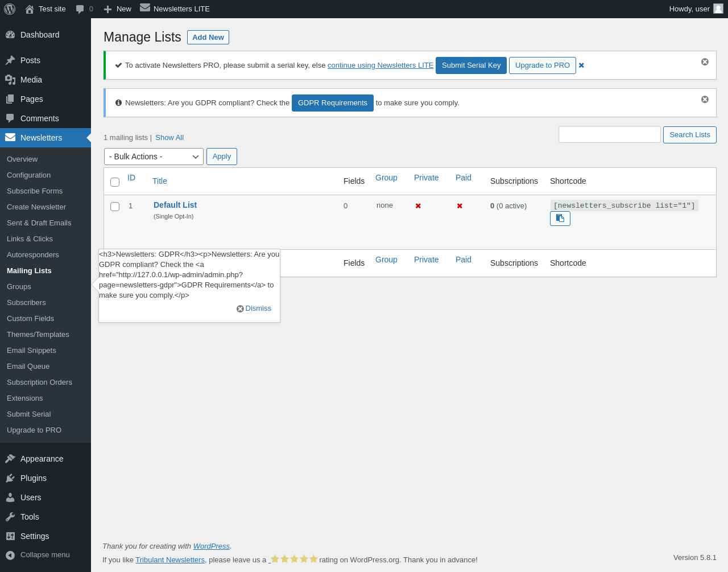The height and width of the screenshot is (572, 728).
Task: Click the Show All link
Action: click(x=169, y=138)
